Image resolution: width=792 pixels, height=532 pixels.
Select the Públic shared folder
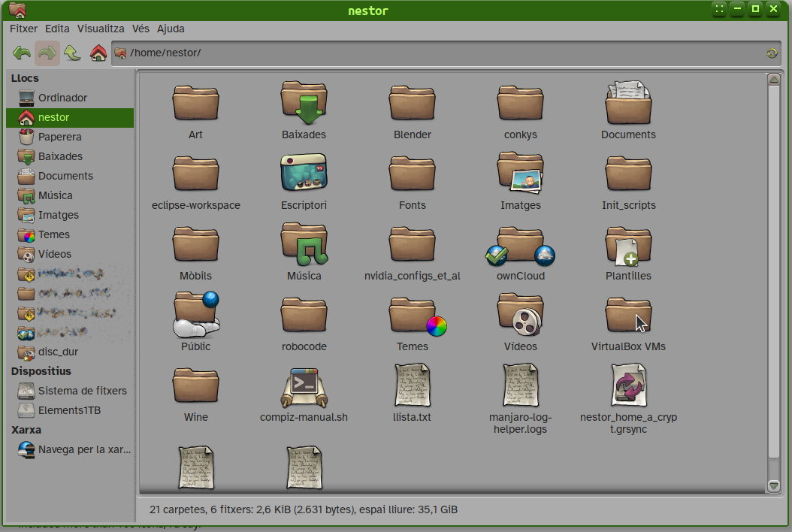(195, 317)
